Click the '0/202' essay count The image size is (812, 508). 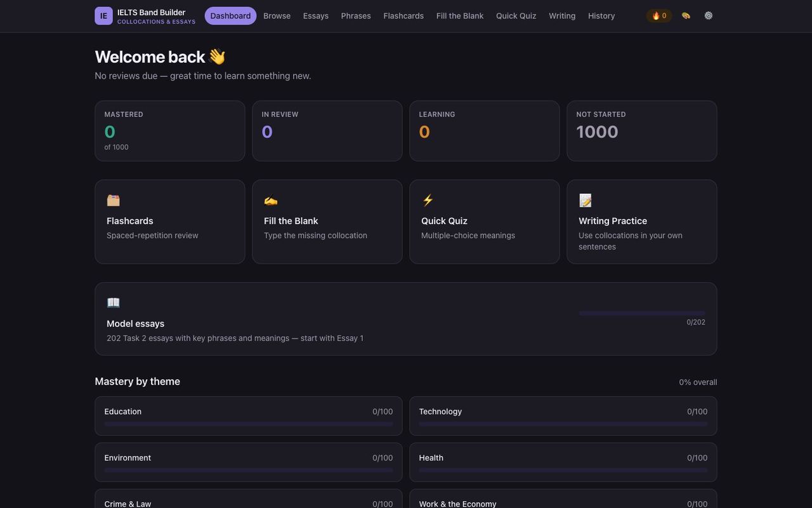[x=696, y=323]
